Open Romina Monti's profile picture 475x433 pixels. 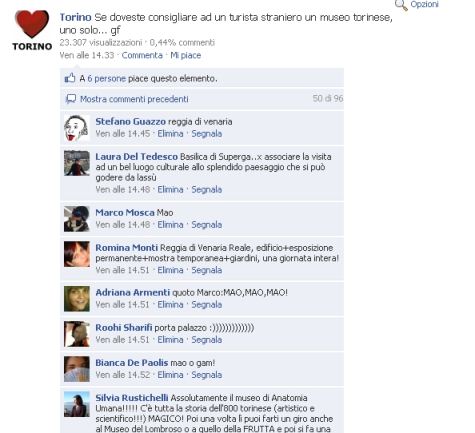(77, 254)
